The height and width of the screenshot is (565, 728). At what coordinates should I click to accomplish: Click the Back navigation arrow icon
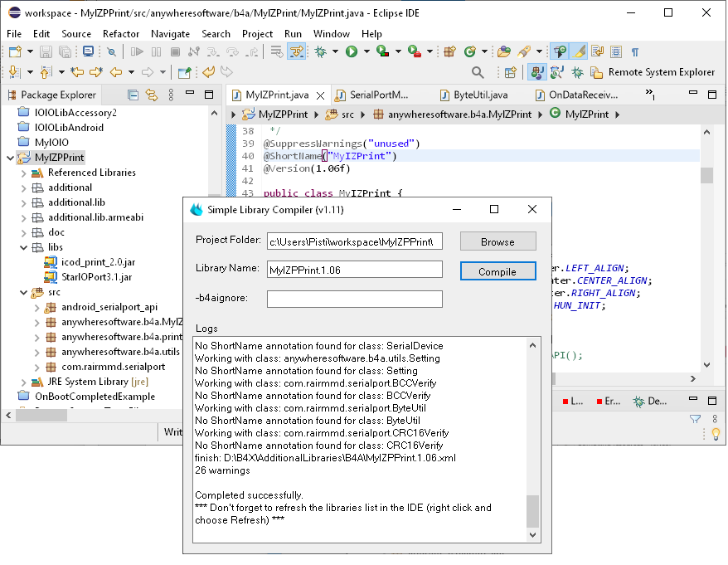pyautogui.click(x=116, y=72)
